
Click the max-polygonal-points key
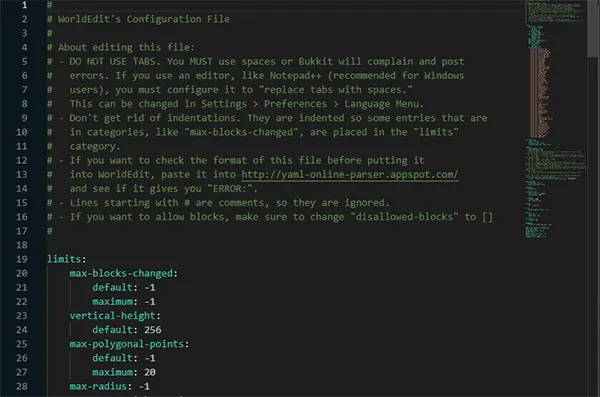127,344
